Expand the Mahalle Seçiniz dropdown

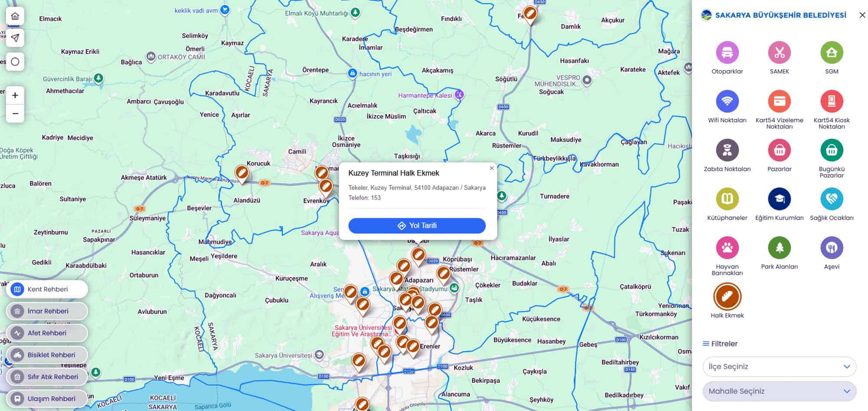779,391
